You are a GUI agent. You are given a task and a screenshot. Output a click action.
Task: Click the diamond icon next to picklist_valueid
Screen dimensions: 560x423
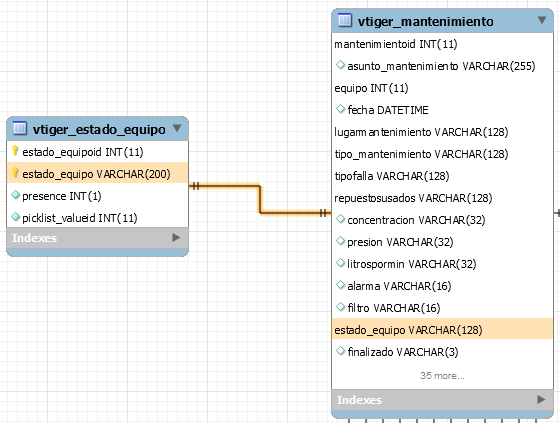15,217
